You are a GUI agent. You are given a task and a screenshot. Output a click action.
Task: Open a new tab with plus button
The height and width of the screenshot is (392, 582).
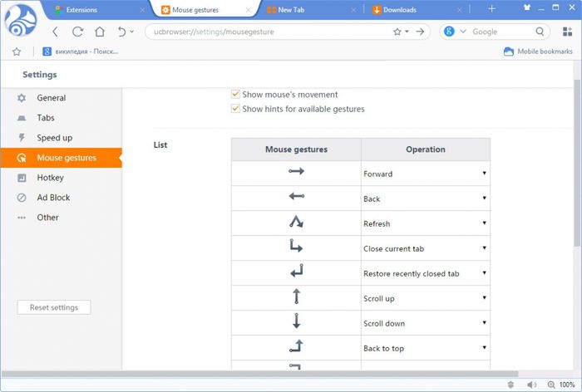[x=491, y=8]
